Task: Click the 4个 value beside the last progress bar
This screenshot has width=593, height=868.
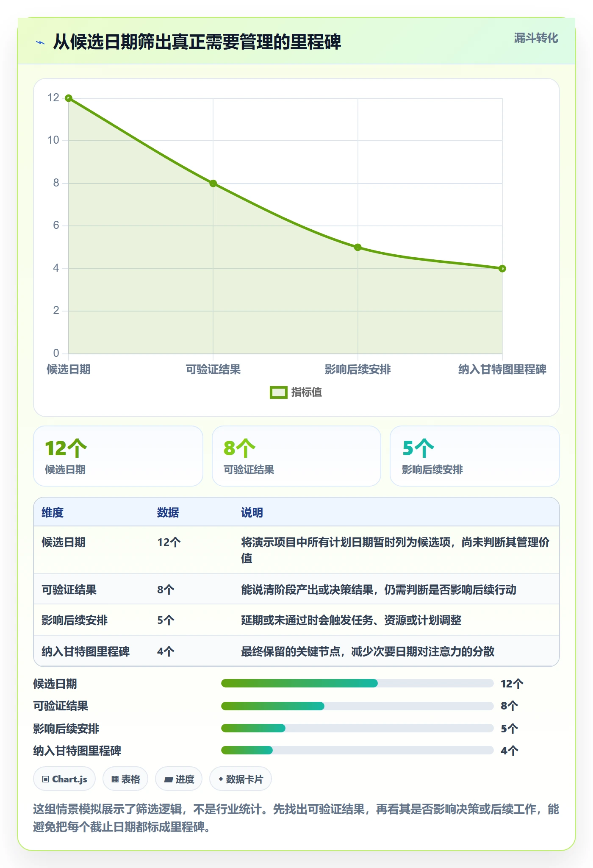Action: tap(510, 751)
